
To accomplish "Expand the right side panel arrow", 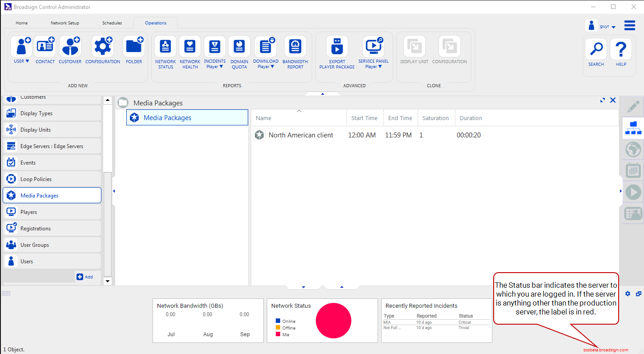I will pos(620,191).
